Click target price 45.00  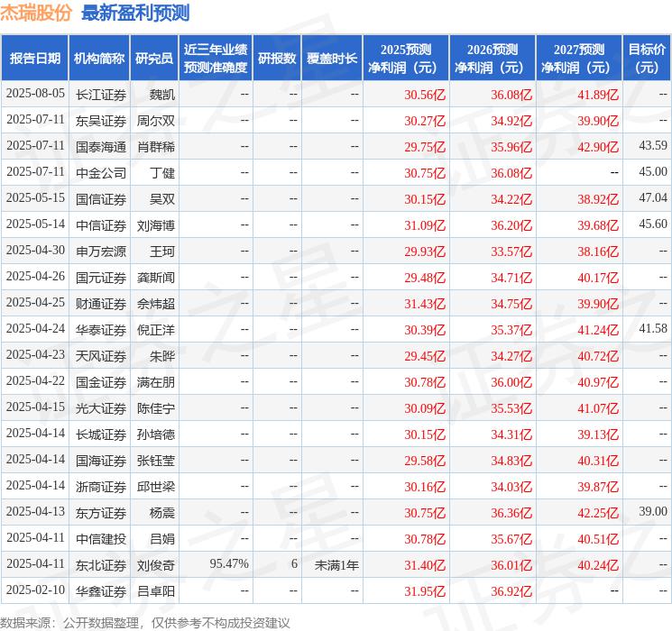pyautogui.click(x=653, y=171)
